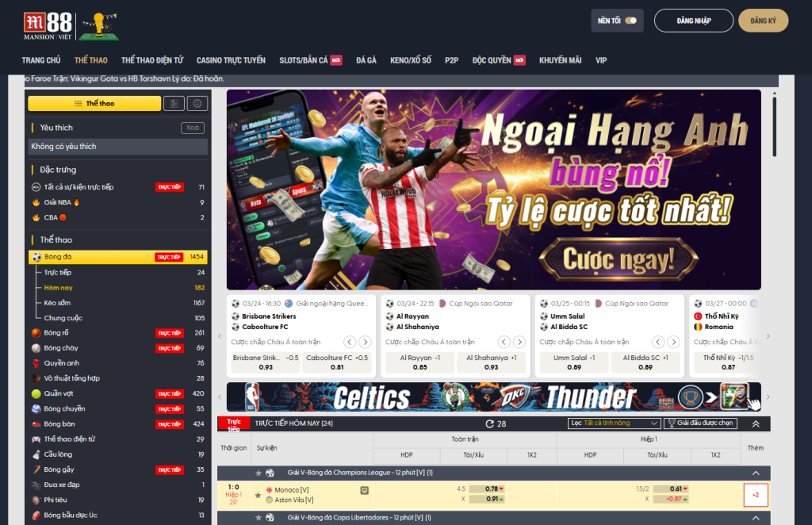Screen dimensions: 812x525
Task: Open the Casino trực tuyến menu
Action: pos(231,60)
